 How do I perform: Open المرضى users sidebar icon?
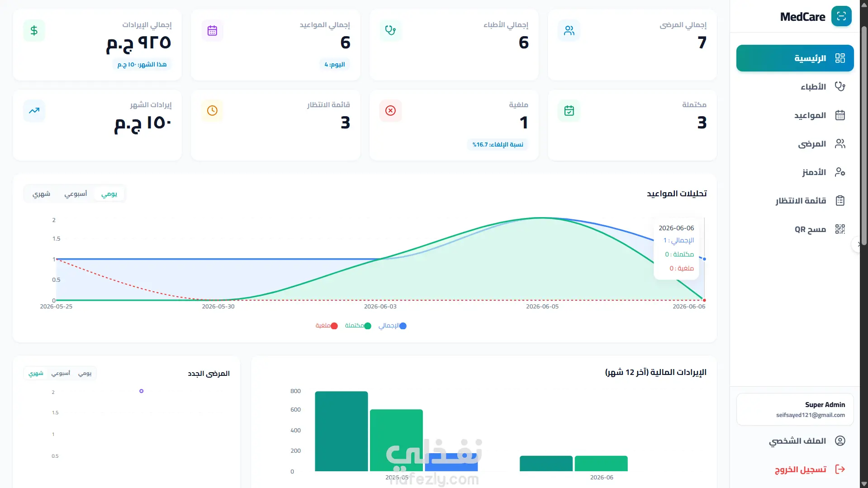pos(840,144)
